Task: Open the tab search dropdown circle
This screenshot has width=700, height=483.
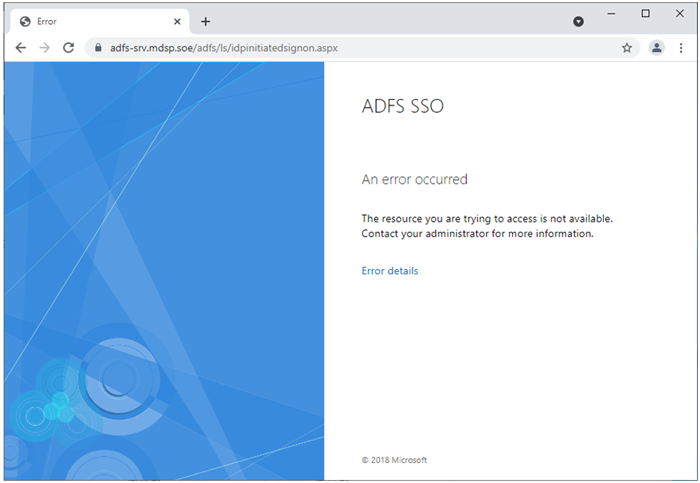Action: (578, 21)
